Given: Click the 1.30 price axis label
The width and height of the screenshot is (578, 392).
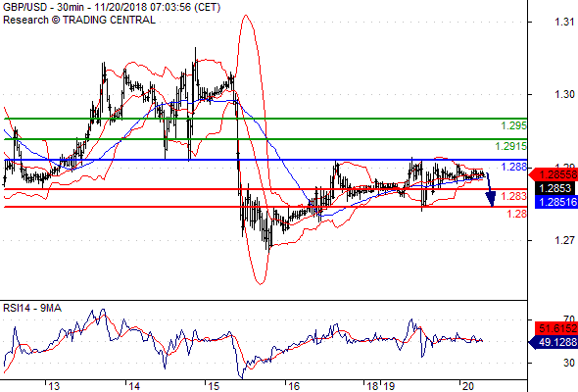Looking at the screenshot, I should (564, 95).
